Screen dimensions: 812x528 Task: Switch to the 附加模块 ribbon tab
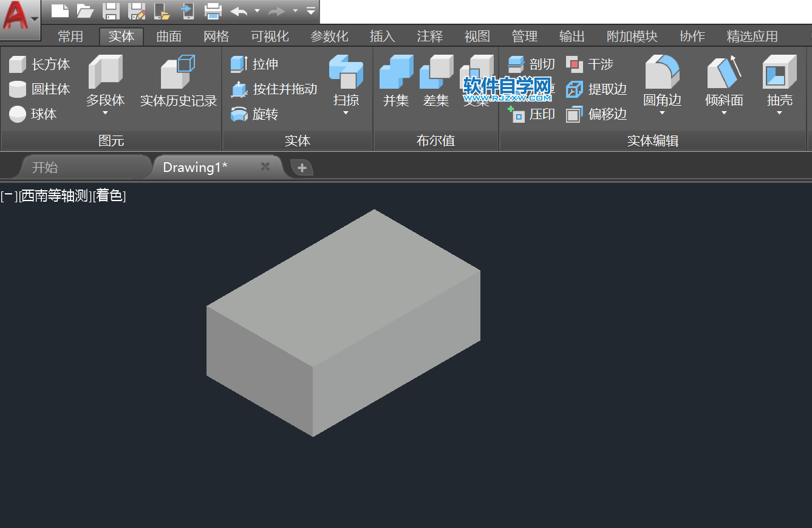(632, 36)
